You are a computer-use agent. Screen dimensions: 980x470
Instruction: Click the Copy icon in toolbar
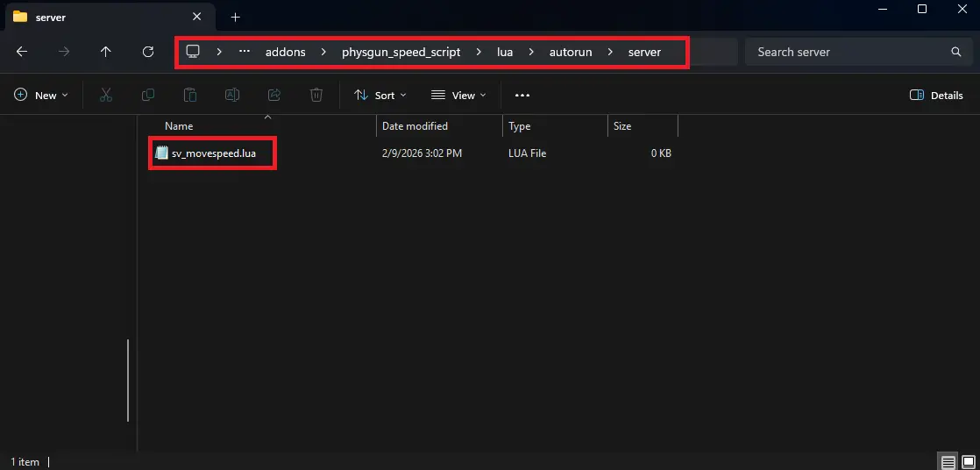(148, 95)
